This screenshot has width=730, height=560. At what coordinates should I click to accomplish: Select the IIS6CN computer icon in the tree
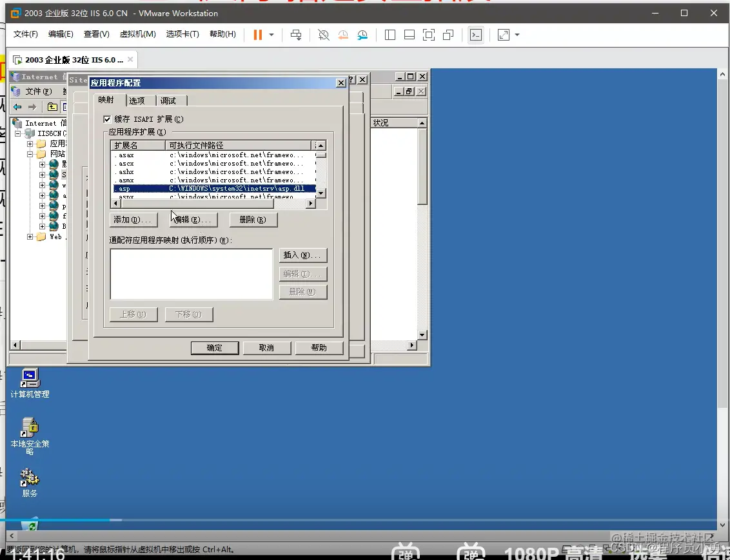(30, 133)
